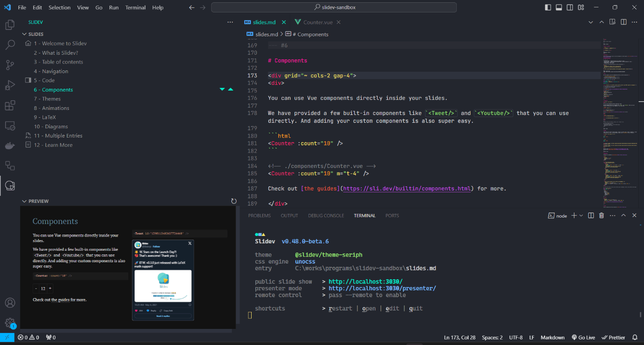Change Markdown language mode in status bar
The height and width of the screenshot is (345, 644).
tap(552, 337)
